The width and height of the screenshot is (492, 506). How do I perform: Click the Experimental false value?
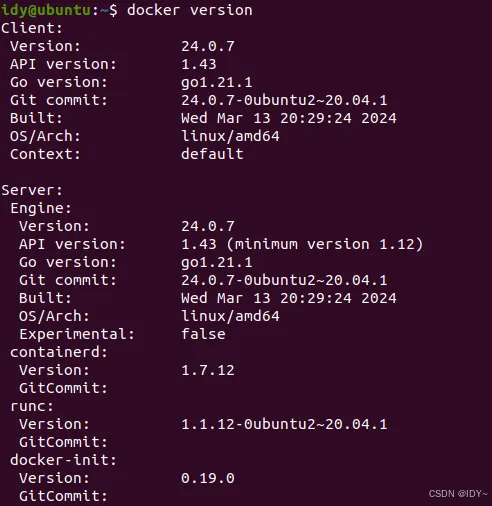[203, 334]
